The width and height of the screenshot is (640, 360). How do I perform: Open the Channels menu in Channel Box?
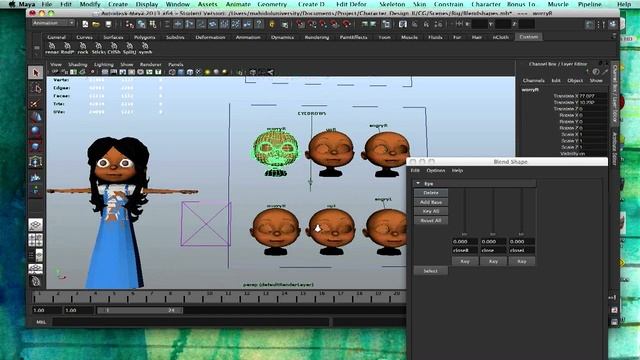(533, 80)
